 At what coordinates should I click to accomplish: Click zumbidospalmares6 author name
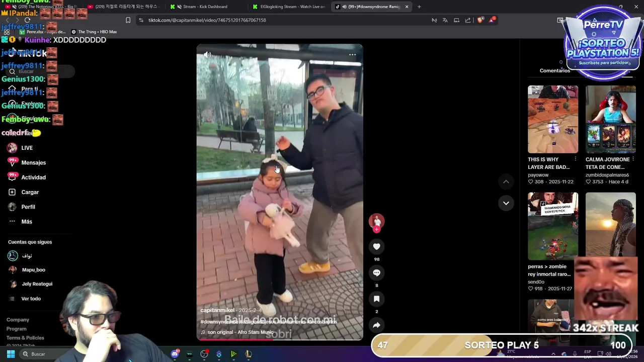tap(607, 175)
